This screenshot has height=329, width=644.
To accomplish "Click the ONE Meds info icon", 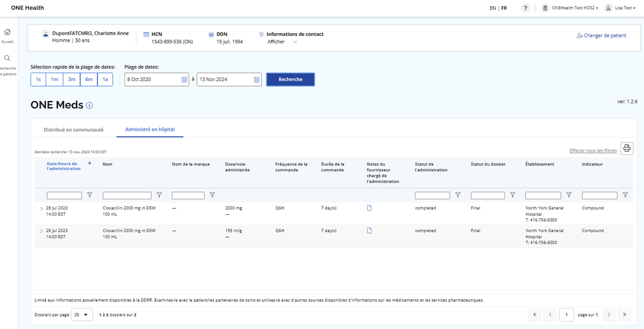I will 89,105.
